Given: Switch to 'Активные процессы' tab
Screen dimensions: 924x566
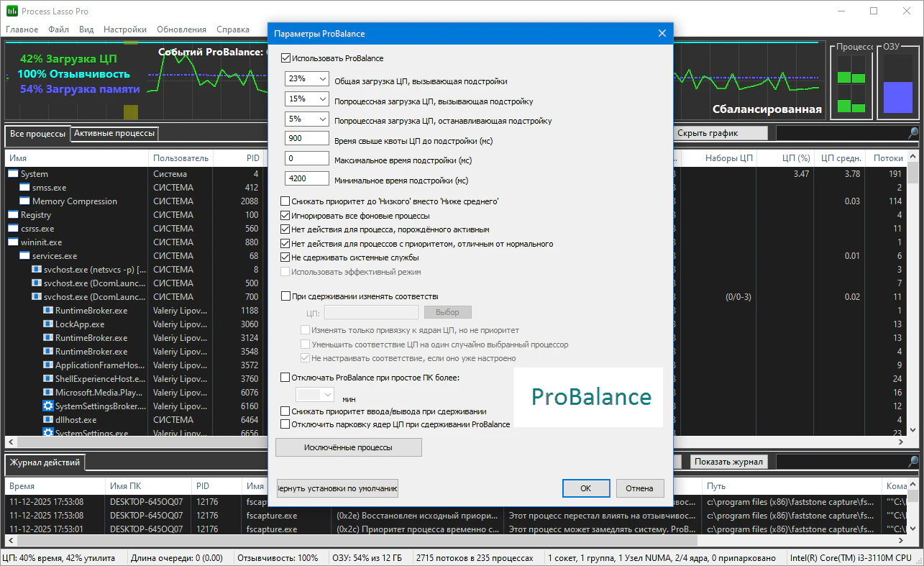Looking at the screenshot, I should point(114,134).
